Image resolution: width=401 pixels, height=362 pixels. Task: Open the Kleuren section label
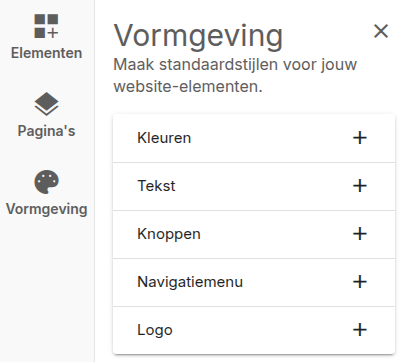pos(164,138)
